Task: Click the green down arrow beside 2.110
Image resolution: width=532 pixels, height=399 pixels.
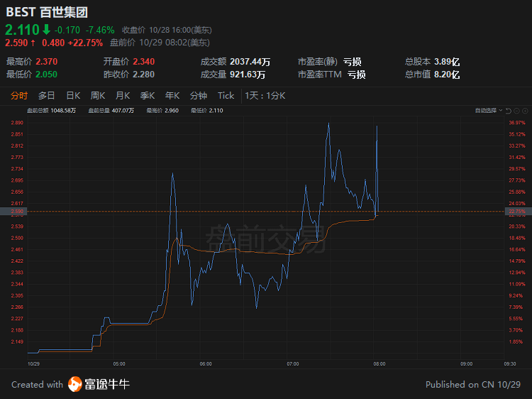Action: (x=47, y=30)
